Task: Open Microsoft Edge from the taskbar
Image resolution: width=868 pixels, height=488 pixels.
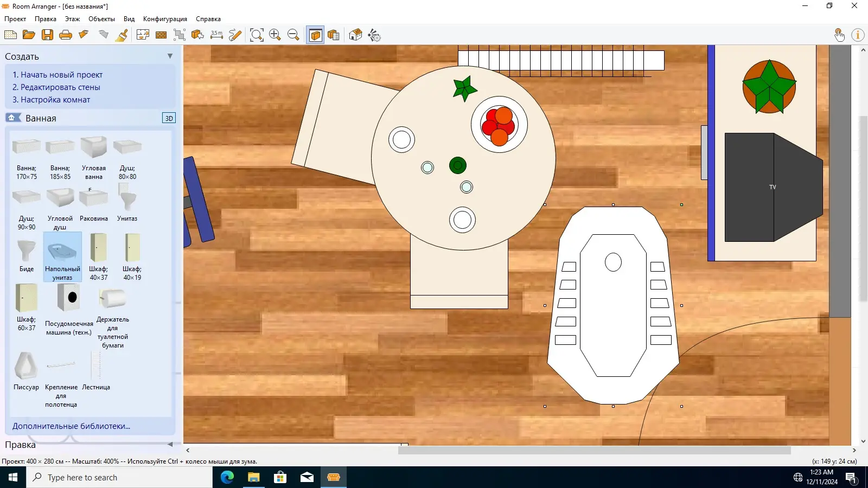Action: coord(227,477)
